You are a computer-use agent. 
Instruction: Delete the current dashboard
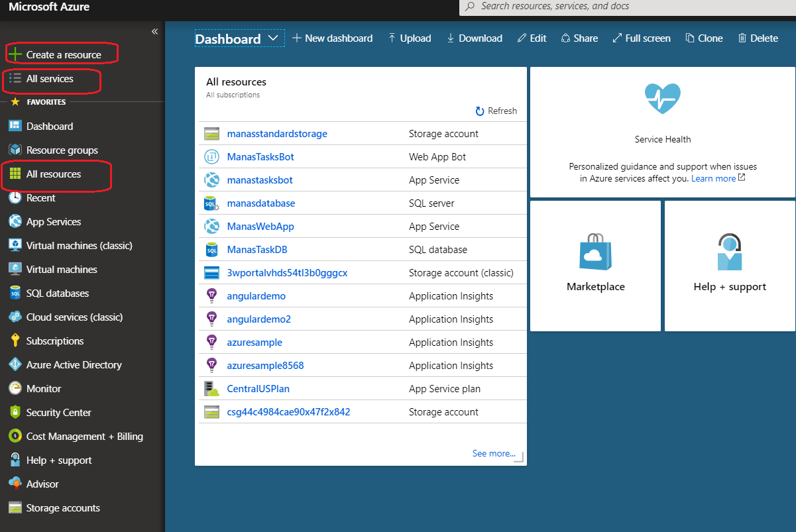tap(758, 38)
